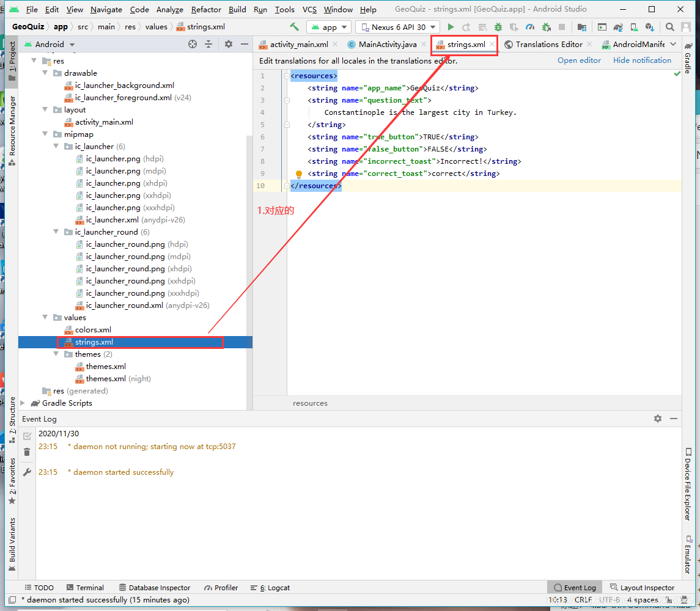
Task: Open the Nexus 6 API 30 device dropdown
Action: (398, 27)
